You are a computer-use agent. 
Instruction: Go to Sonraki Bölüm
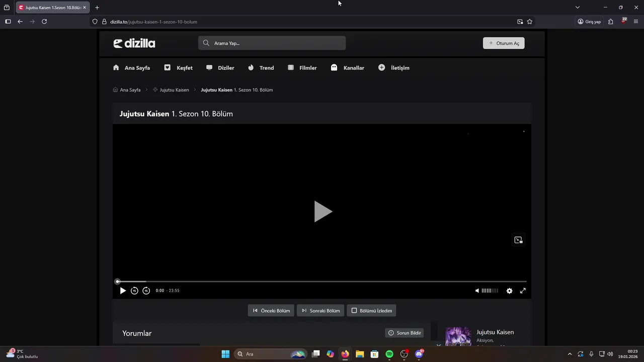[x=320, y=311]
